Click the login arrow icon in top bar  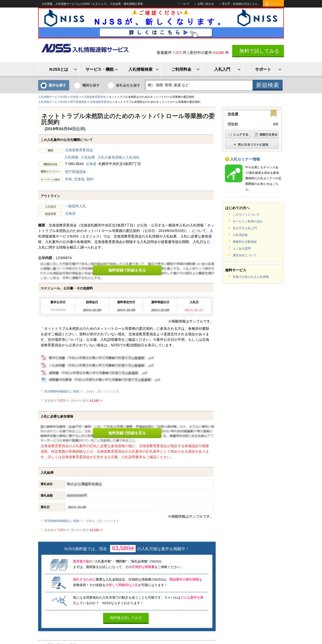[267, 4]
